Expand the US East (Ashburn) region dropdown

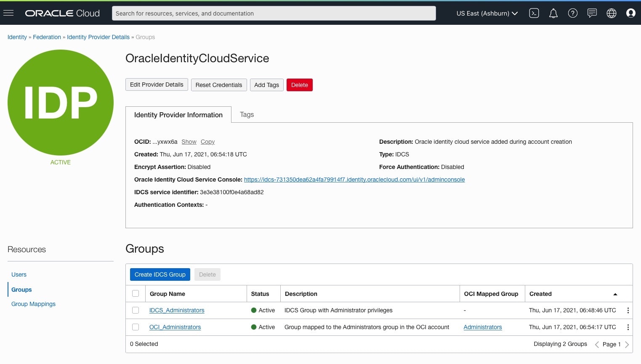click(487, 13)
